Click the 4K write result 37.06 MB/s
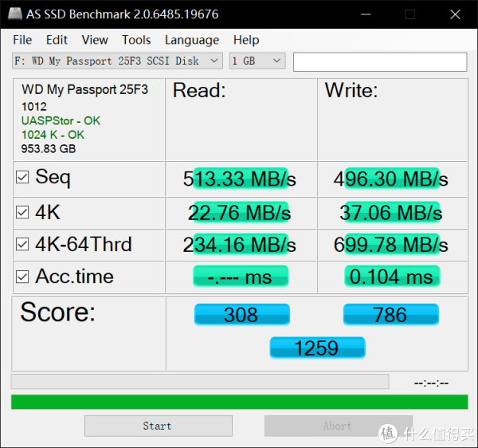This screenshot has width=478, height=448. click(x=391, y=213)
